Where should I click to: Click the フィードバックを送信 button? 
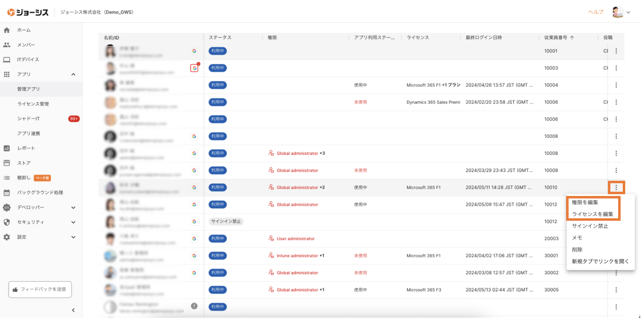pyautogui.click(x=40, y=290)
